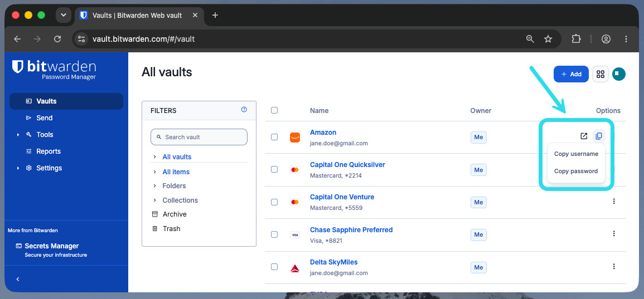Expand the All vaults filter chevron

154,156
